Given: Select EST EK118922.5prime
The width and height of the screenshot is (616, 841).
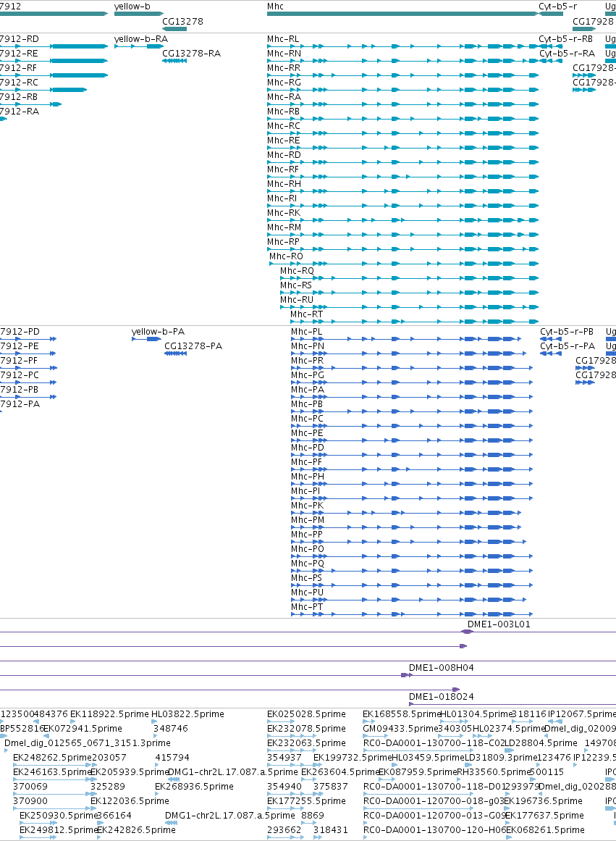Looking at the screenshot, I should [109, 714].
